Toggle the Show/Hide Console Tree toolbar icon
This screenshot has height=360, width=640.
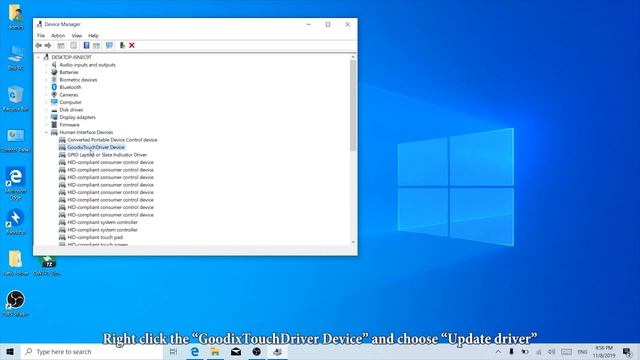point(61,45)
